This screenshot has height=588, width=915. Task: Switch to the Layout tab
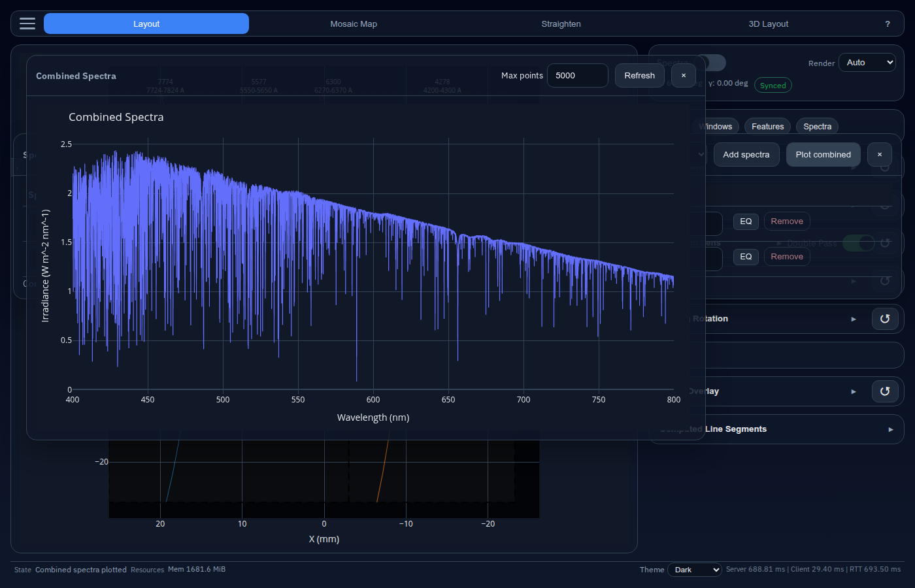pyautogui.click(x=146, y=24)
